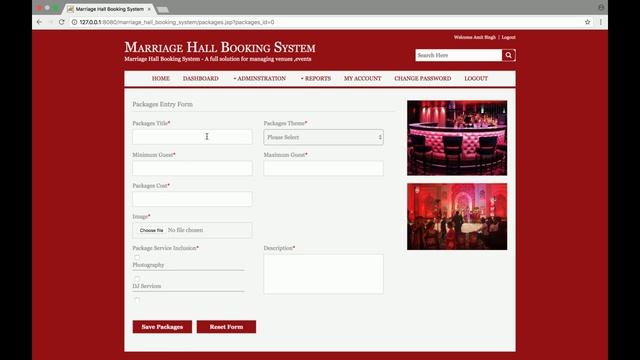
Task: Click the browser back arrow
Action: coord(39,22)
